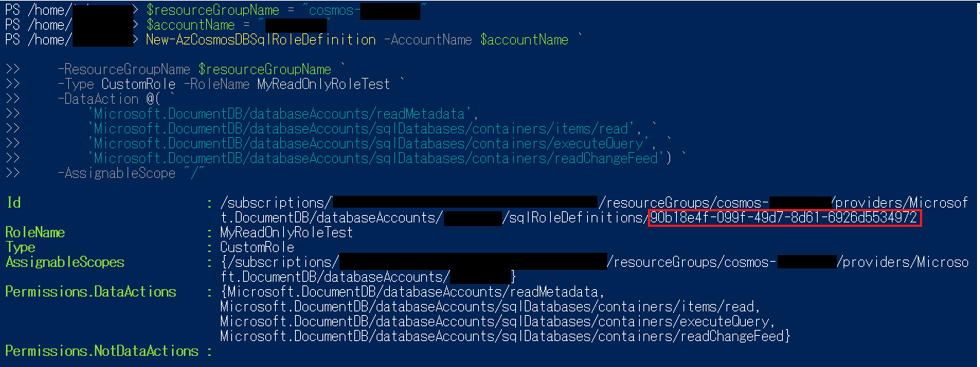Click the RoleName output label
The height and width of the screenshot is (367, 980).
pyautogui.click(x=35, y=232)
